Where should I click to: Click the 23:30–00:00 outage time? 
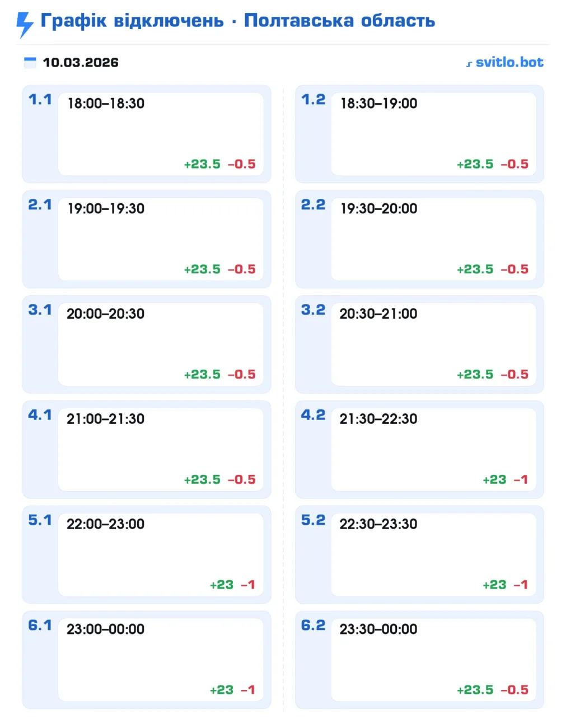point(378,629)
